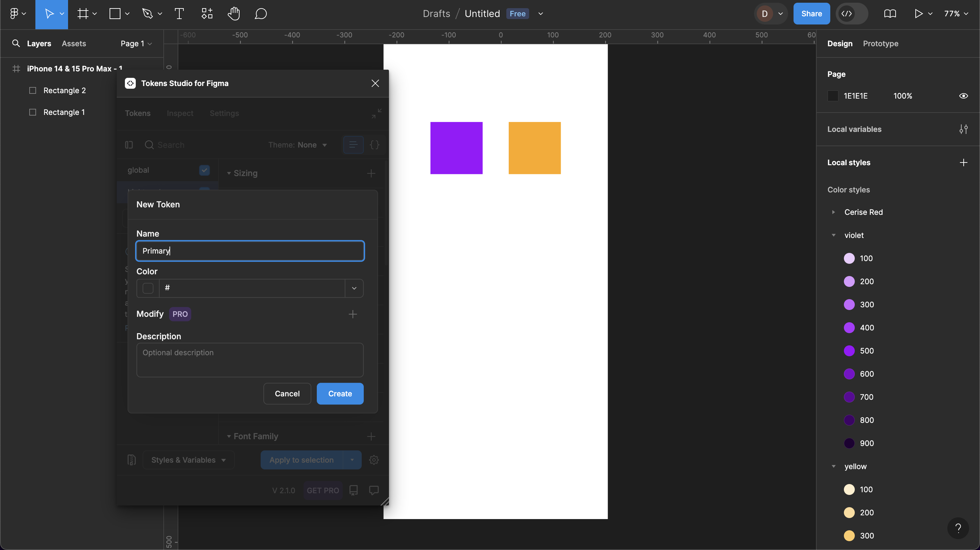Switch to the Assets tab

(74, 44)
